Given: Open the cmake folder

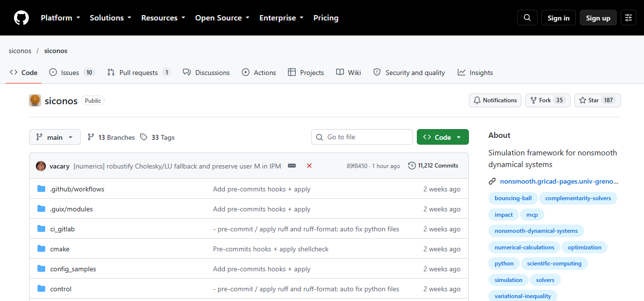Looking at the screenshot, I should 60,249.
